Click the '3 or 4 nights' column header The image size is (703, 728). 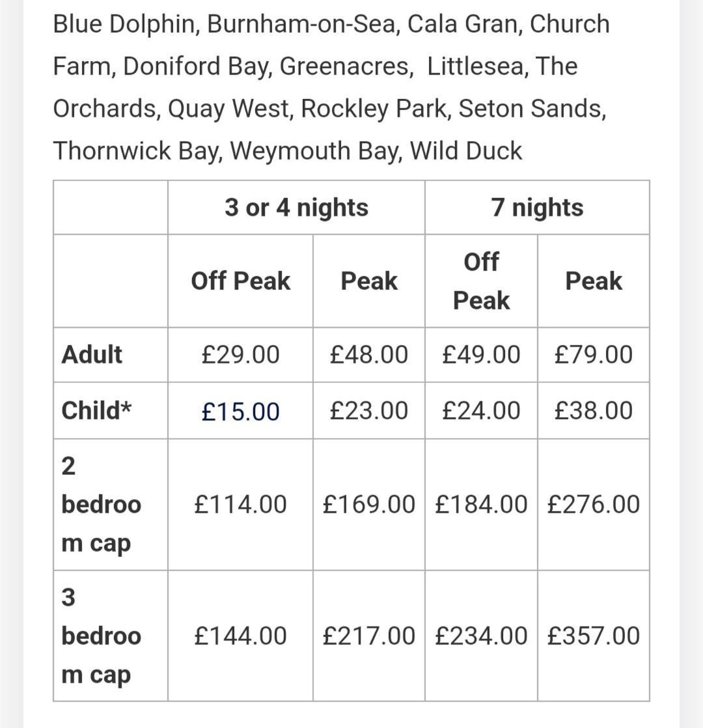click(x=297, y=207)
